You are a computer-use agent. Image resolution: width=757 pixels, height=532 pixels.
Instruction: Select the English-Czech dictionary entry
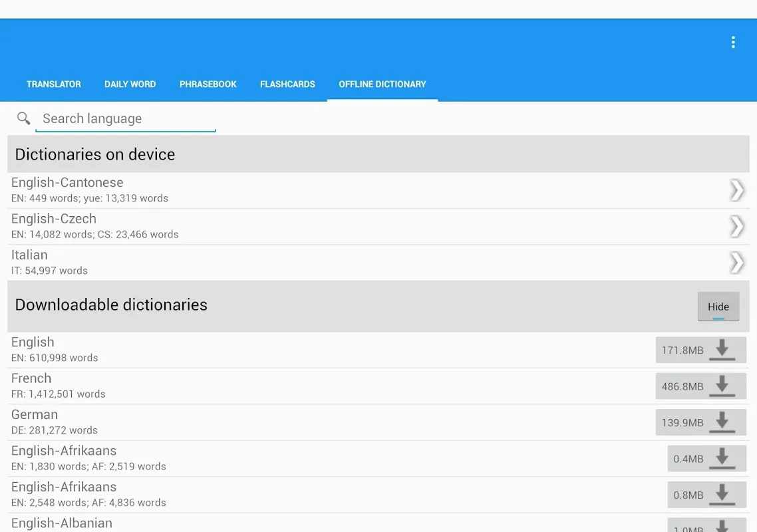click(266, 225)
